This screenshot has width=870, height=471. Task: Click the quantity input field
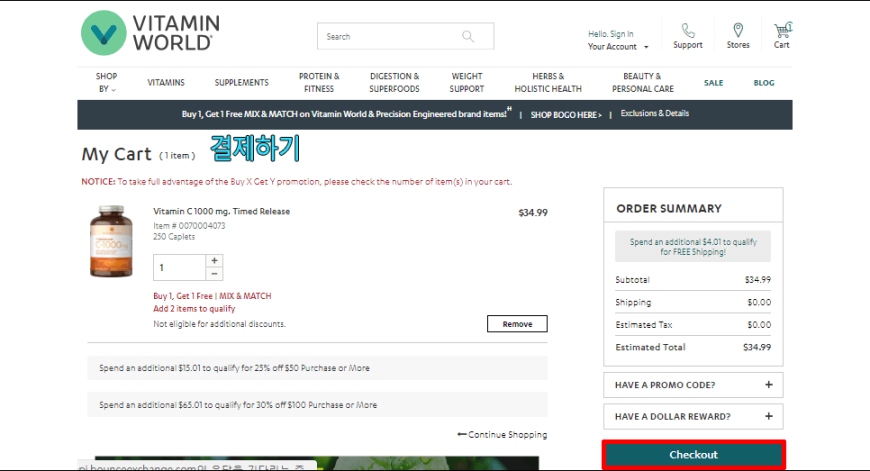(x=179, y=267)
